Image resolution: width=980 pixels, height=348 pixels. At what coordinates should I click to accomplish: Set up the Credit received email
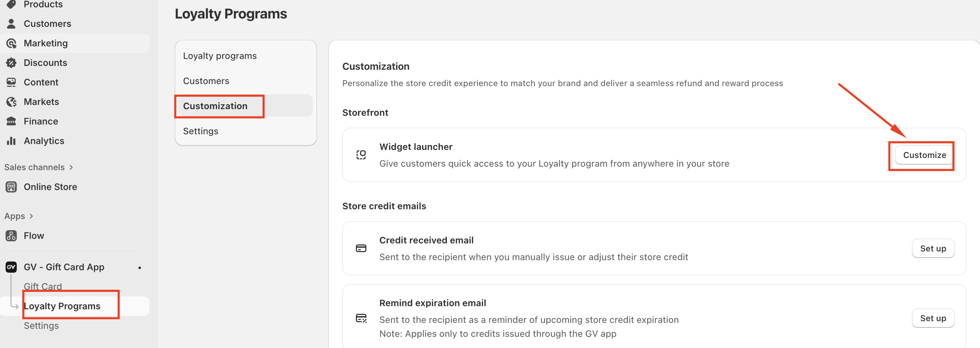tap(933, 249)
